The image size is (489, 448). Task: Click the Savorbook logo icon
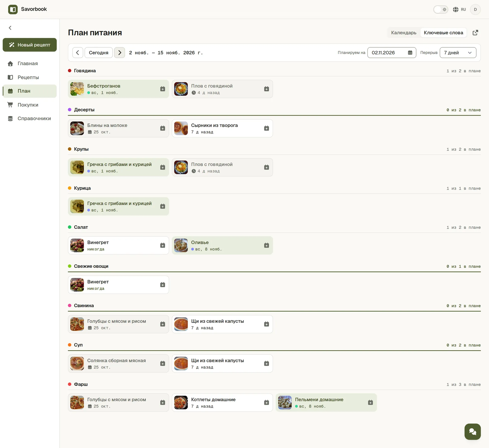click(13, 9)
